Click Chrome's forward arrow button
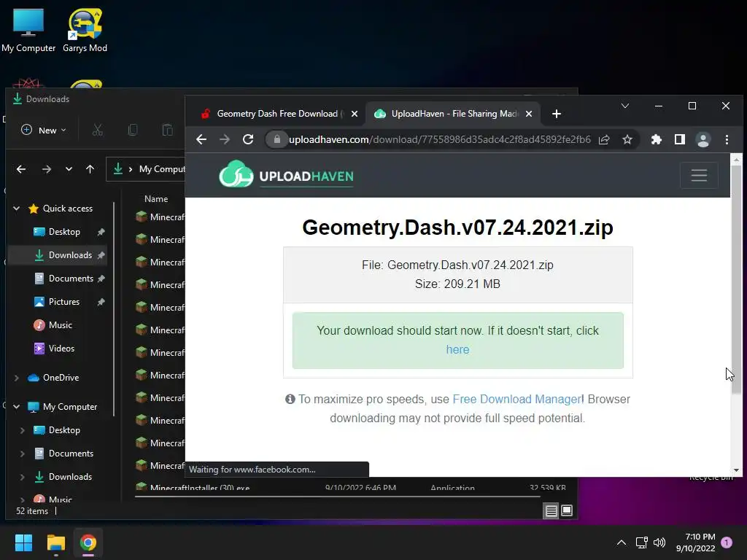 pyautogui.click(x=225, y=139)
